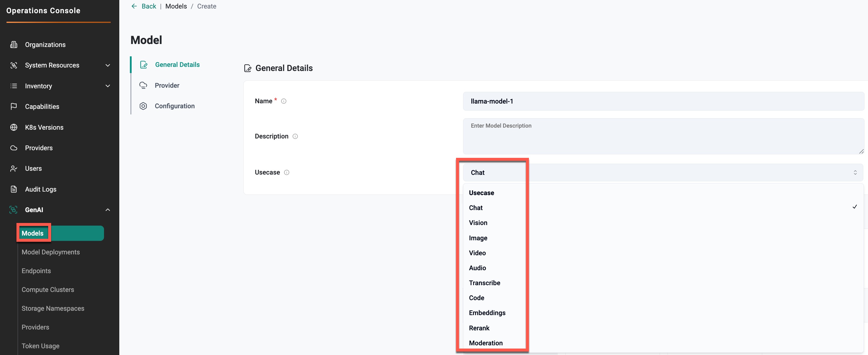
Task: Click the K8s Versions globe icon
Action: pyautogui.click(x=14, y=127)
